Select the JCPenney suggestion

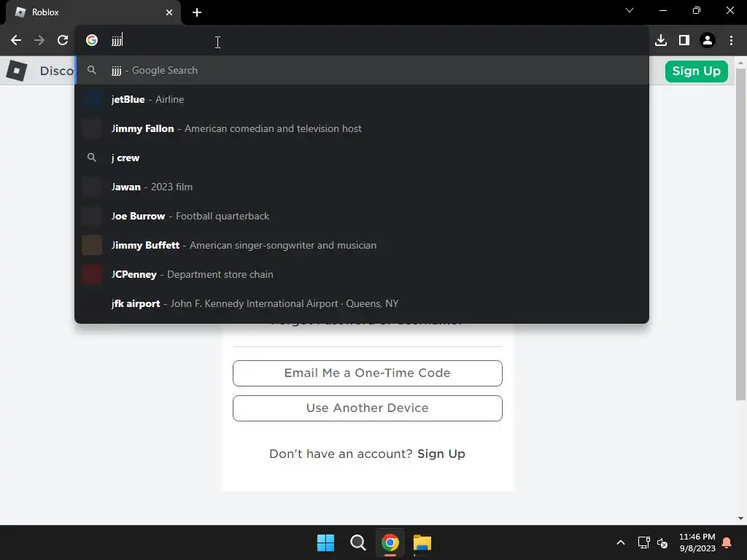362,274
